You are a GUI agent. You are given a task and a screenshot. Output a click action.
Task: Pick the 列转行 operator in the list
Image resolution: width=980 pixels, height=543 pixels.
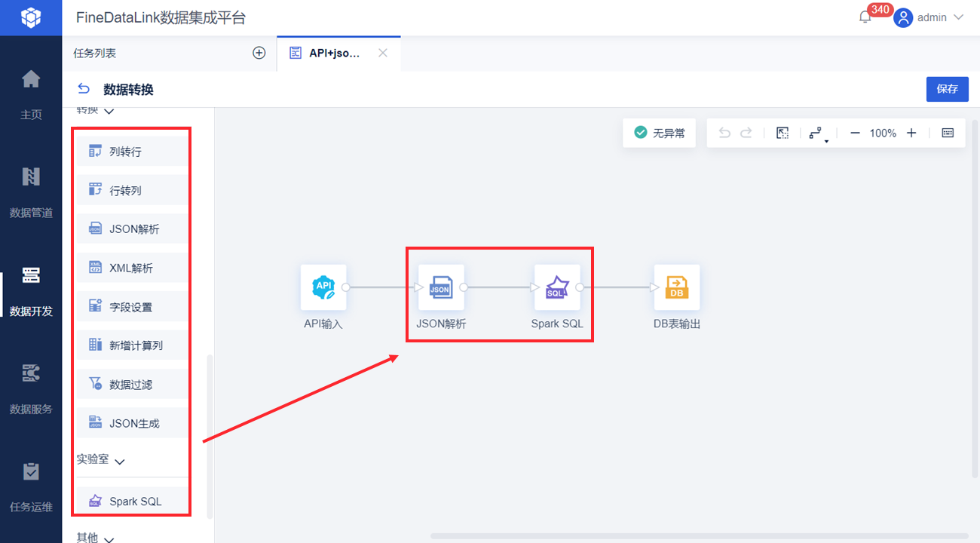point(132,152)
